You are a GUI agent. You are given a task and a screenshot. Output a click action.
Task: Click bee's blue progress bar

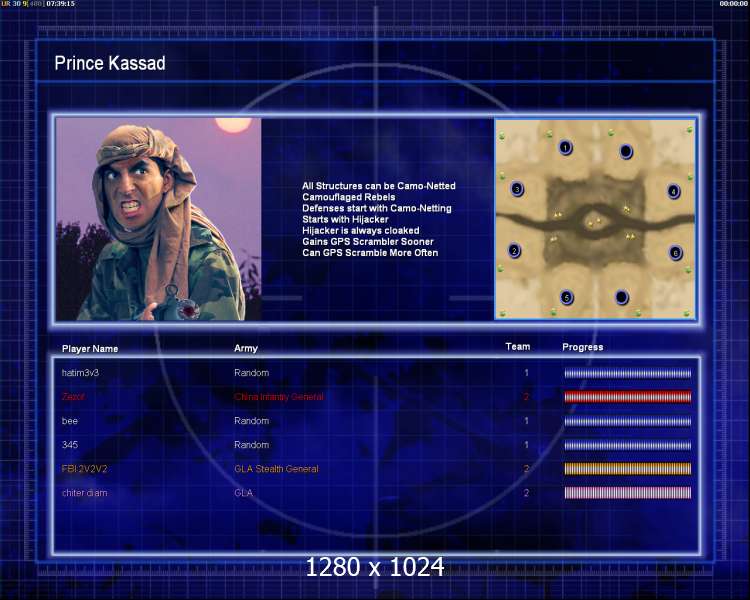tap(628, 421)
